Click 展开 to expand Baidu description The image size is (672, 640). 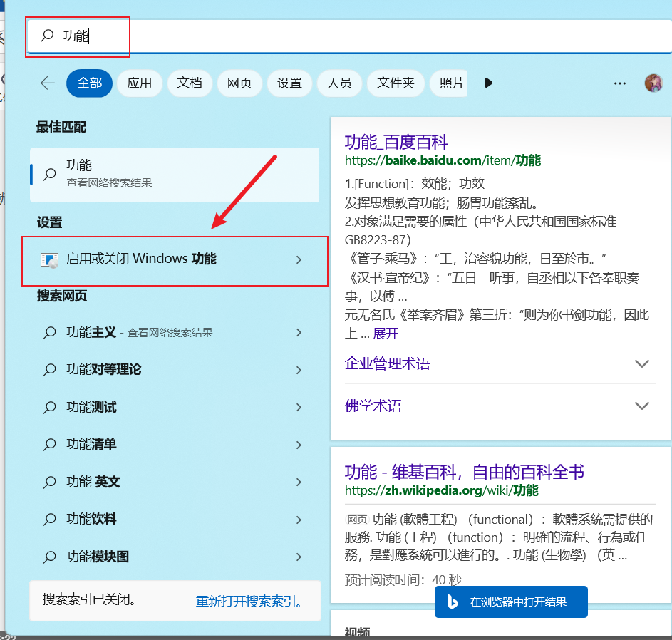[386, 334]
